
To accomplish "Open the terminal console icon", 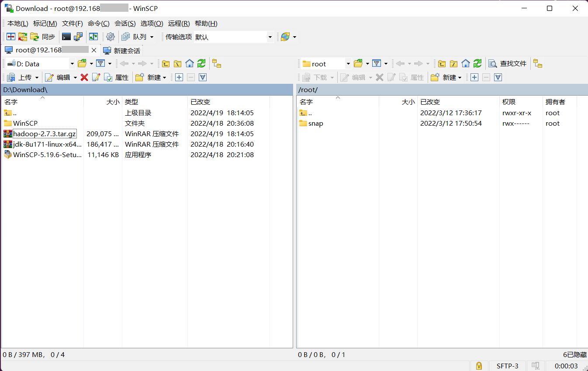I will tap(66, 37).
